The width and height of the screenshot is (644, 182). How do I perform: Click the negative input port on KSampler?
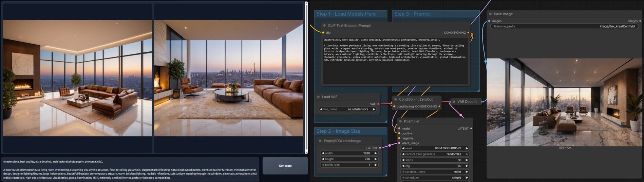click(x=399, y=138)
